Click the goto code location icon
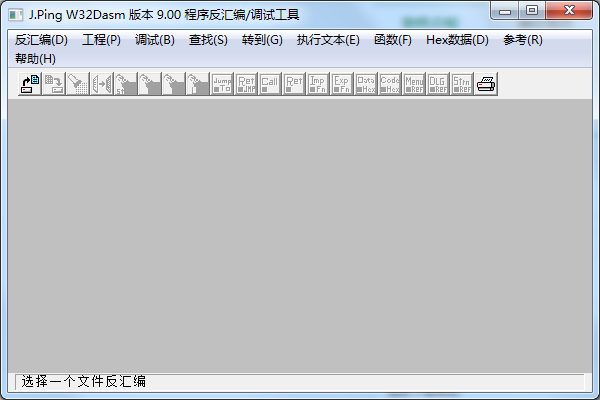This screenshot has height=400, width=600. (197, 83)
